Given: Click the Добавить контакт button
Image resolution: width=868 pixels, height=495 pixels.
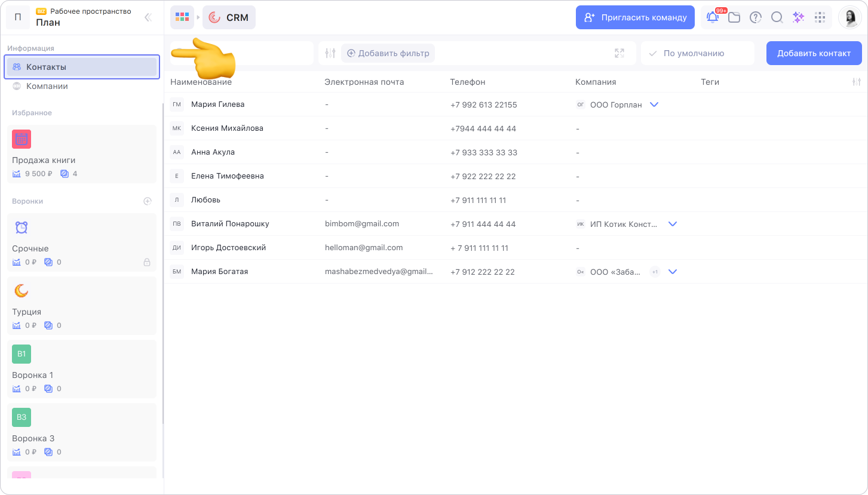Looking at the screenshot, I should [814, 53].
